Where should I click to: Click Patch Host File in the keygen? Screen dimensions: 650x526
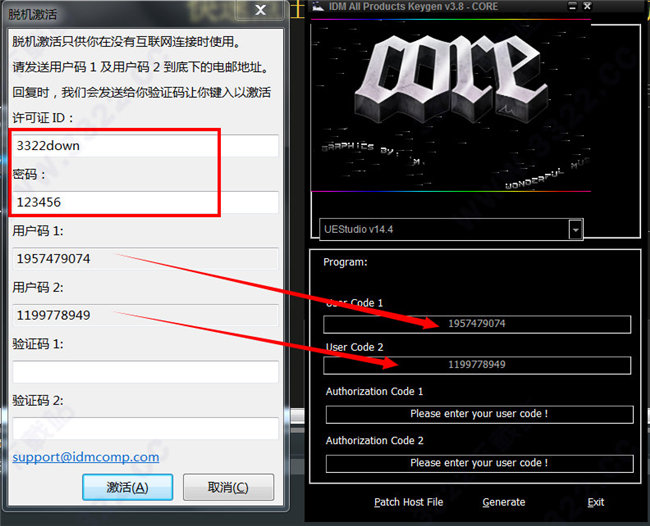[x=408, y=502]
